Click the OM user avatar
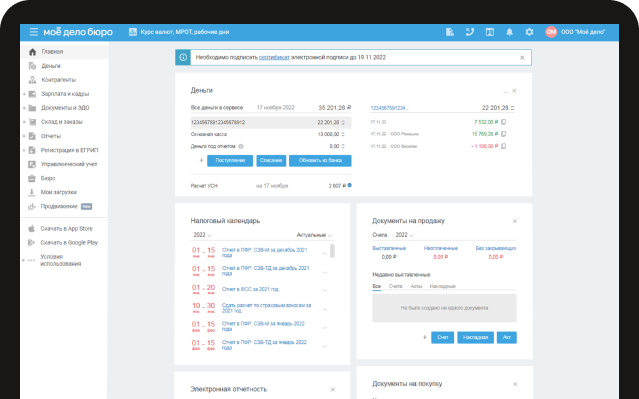This screenshot has height=399, width=639. pos(551,32)
